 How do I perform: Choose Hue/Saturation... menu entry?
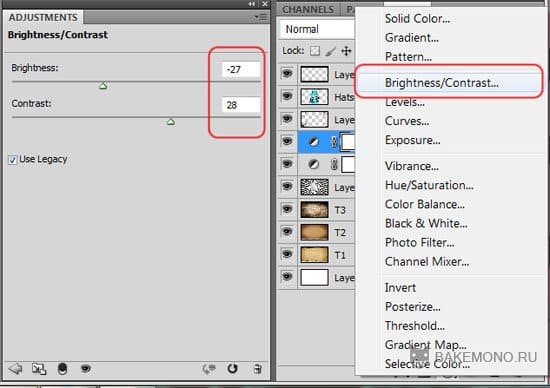pos(429,185)
